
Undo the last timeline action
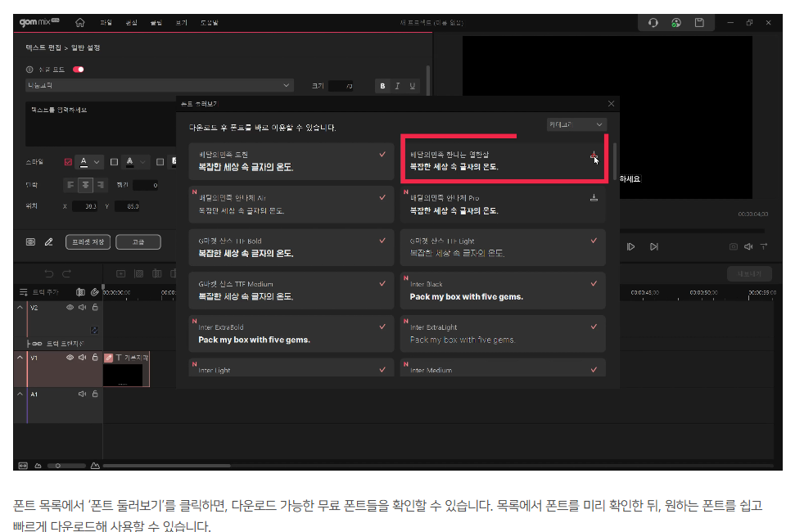click(48, 273)
